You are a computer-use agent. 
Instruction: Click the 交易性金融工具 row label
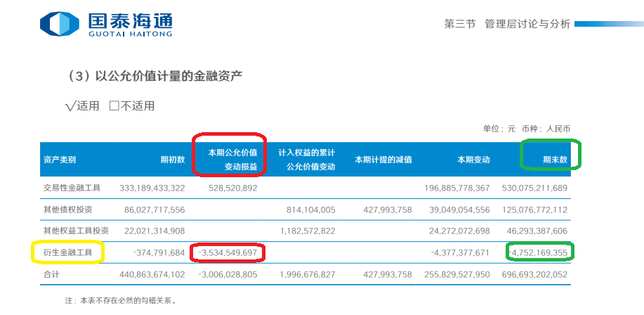pyautogui.click(x=72, y=188)
